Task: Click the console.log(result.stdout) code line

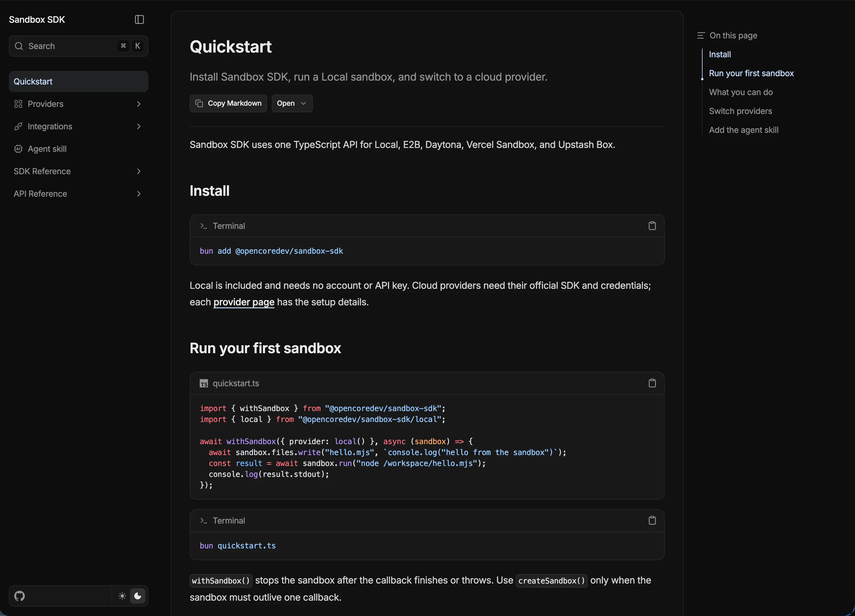Action: click(x=269, y=474)
